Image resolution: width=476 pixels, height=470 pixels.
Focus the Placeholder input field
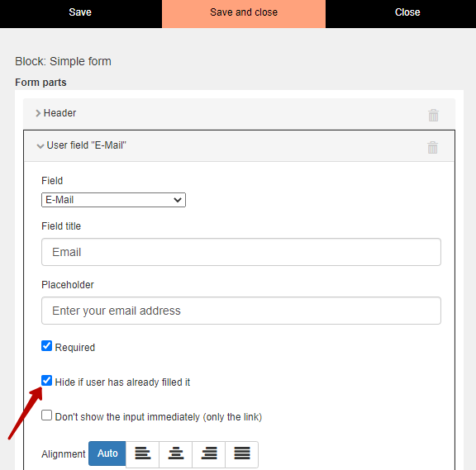pos(241,311)
